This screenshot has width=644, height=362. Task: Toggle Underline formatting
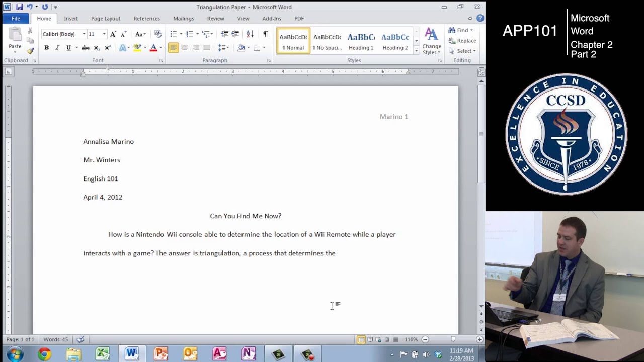[x=68, y=48]
